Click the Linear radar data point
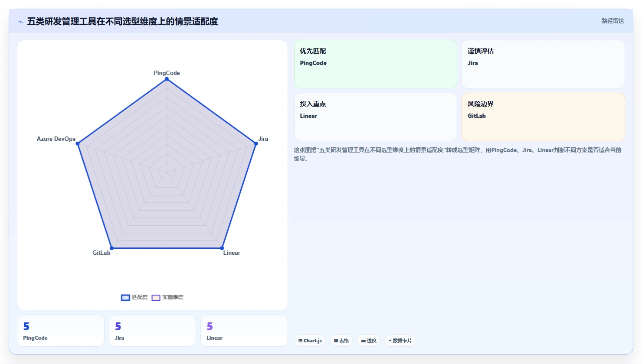Screen dimensions: 642x364 click(222, 248)
